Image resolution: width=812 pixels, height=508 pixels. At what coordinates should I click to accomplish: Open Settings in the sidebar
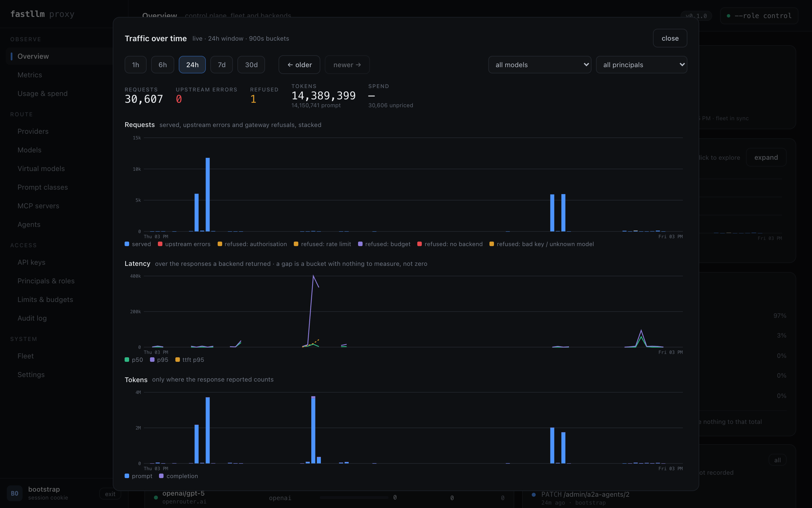coord(31,375)
